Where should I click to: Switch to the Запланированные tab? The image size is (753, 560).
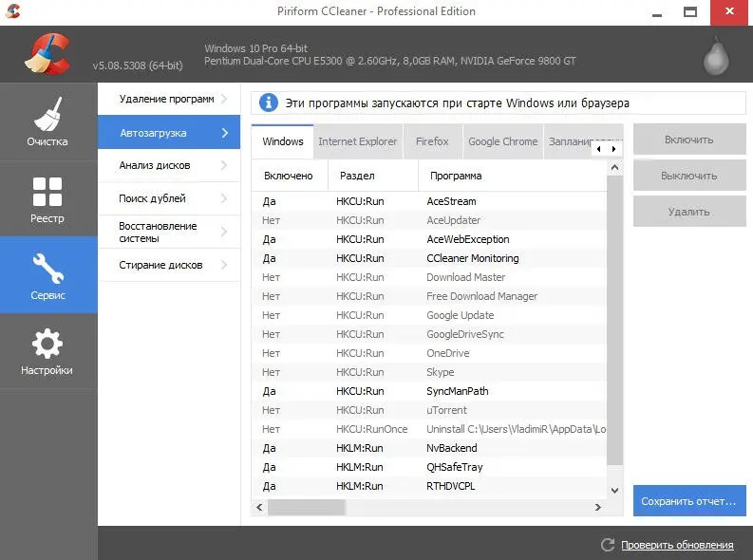[x=571, y=141]
